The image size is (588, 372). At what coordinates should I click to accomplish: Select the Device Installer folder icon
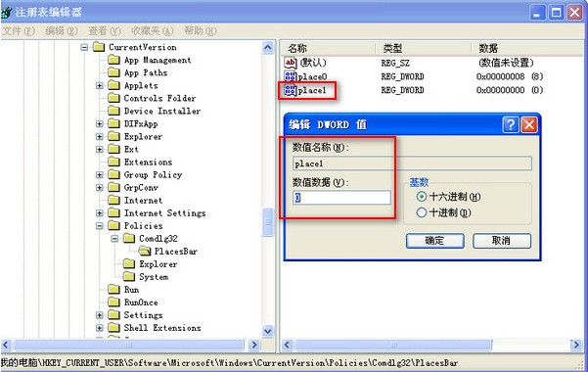pos(113,111)
